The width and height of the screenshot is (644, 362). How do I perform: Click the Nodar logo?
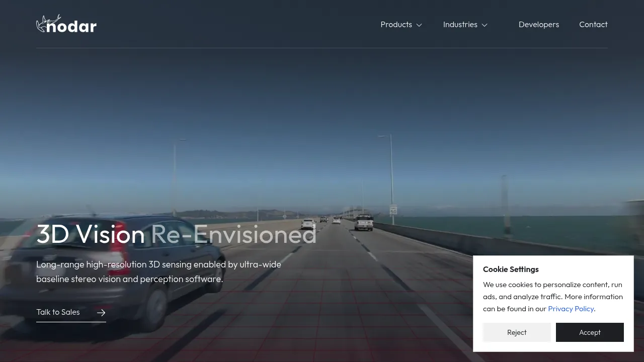coord(66,24)
